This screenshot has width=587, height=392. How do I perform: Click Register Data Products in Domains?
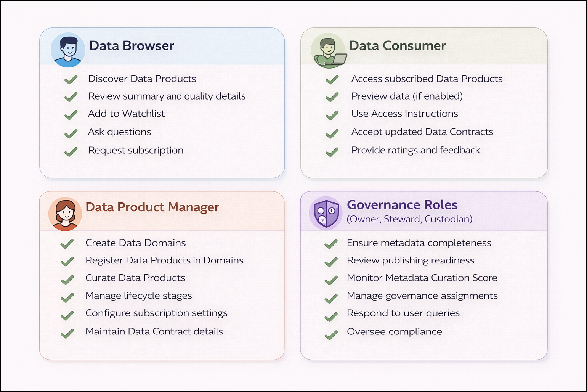pyautogui.click(x=164, y=260)
